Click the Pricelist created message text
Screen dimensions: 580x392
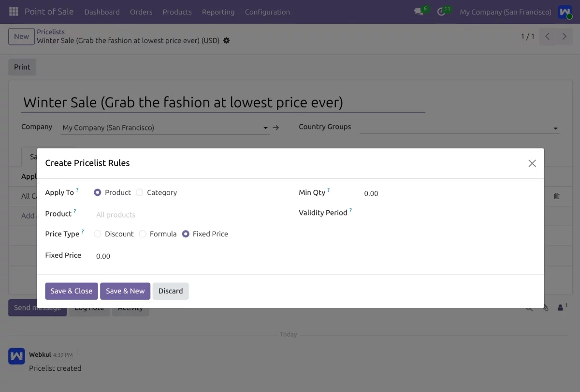tap(55, 368)
